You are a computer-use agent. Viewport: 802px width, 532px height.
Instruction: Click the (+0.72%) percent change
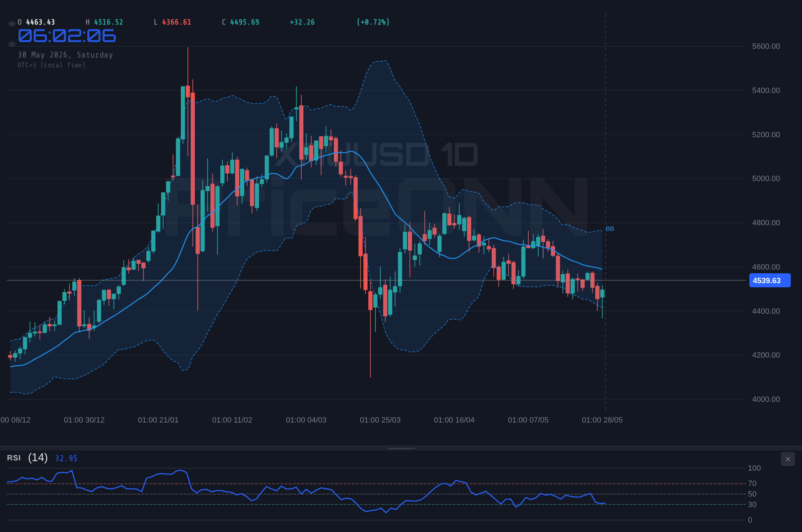pos(373,22)
